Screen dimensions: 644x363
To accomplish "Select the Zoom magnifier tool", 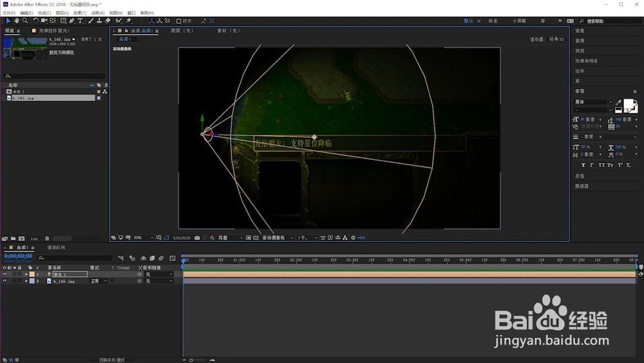I will pyautogui.click(x=25, y=21).
